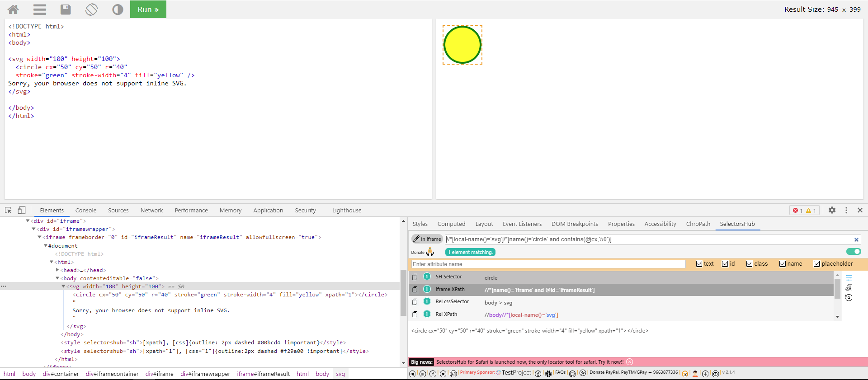The height and width of the screenshot is (380, 868).
Task: Copy the SH Selector value
Action: coord(415,277)
